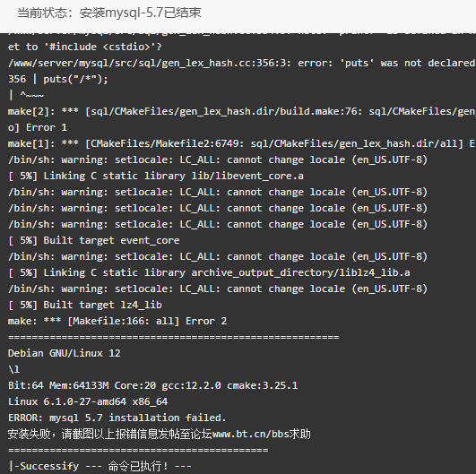Click the 'Bit:64 Mem:64133M Core:20' system info line

tap(152, 385)
